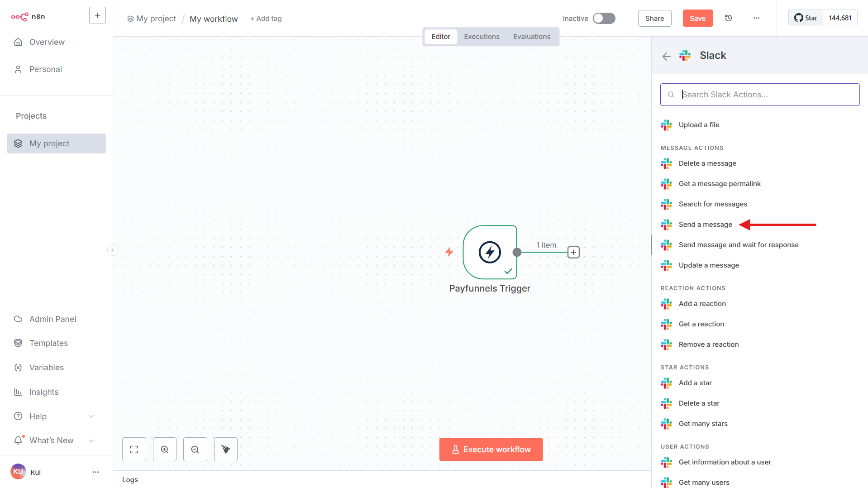Click the Payfunnels Trigger node icon
The width and height of the screenshot is (868, 488).
point(490,252)
